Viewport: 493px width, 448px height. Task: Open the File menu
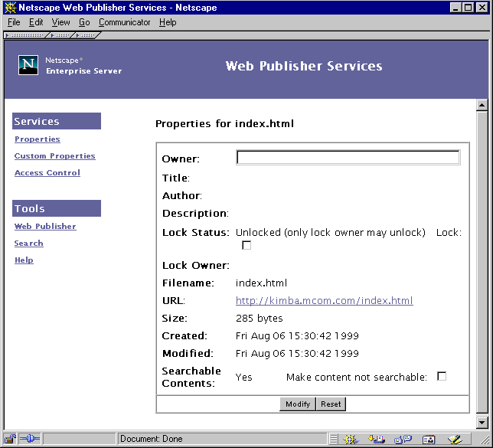14,22
